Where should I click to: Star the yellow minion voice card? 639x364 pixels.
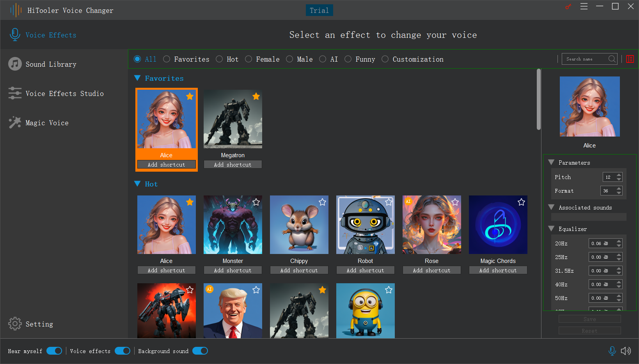pyautogui.click(x=389, y=290)
